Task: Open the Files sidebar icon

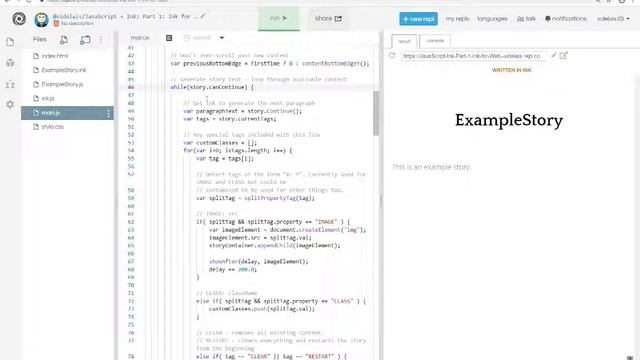Action: (x=10, y=42)
